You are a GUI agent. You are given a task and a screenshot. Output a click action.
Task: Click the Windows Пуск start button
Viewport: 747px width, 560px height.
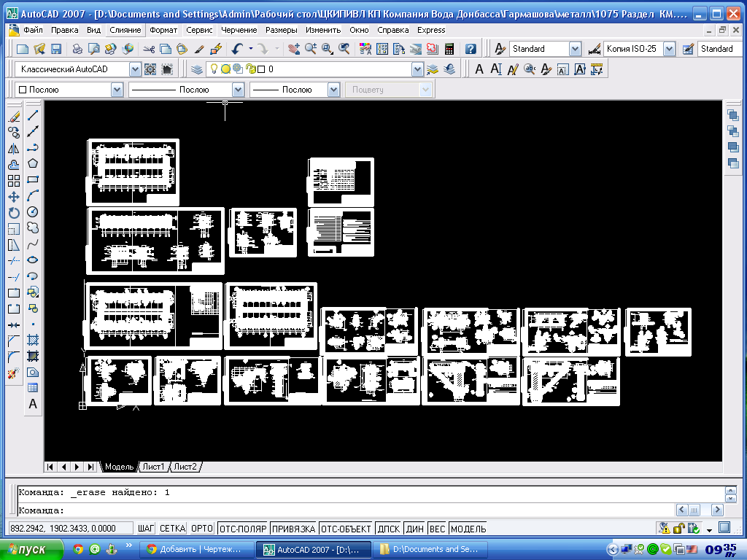click(31, 550)
